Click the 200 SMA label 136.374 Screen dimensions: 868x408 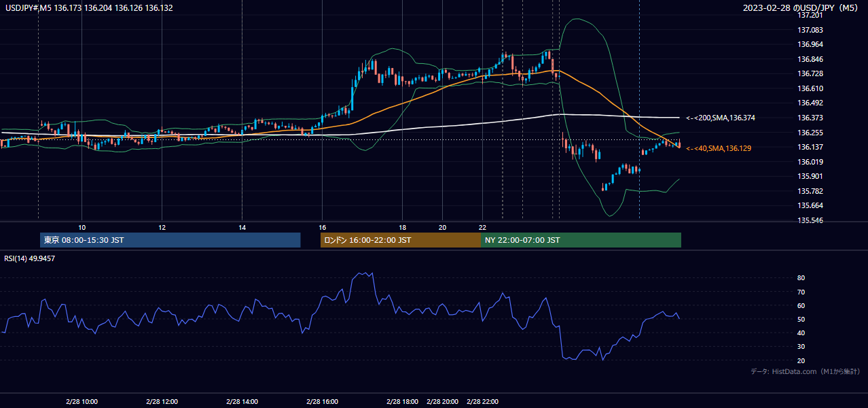pyautogui.click(x=721, y=118)
